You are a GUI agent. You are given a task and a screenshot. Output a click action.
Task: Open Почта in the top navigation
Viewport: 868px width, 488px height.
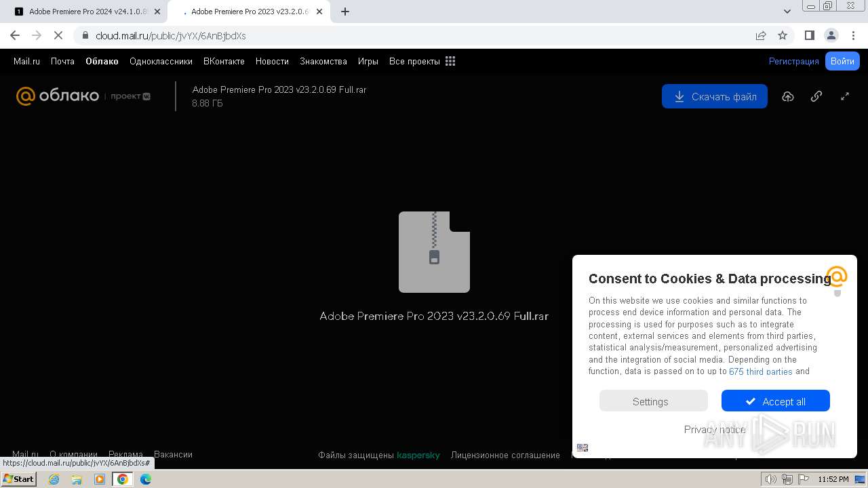(62, 61)
